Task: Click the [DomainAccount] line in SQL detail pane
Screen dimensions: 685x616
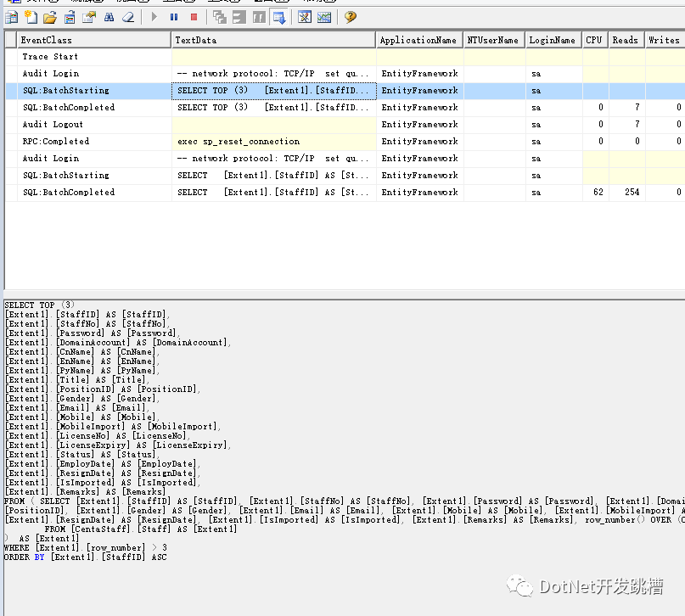Action: click(117, 343)
